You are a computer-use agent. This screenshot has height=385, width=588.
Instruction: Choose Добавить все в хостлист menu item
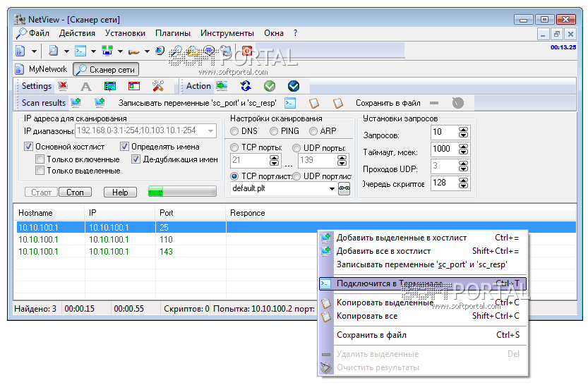coord(423,251)
